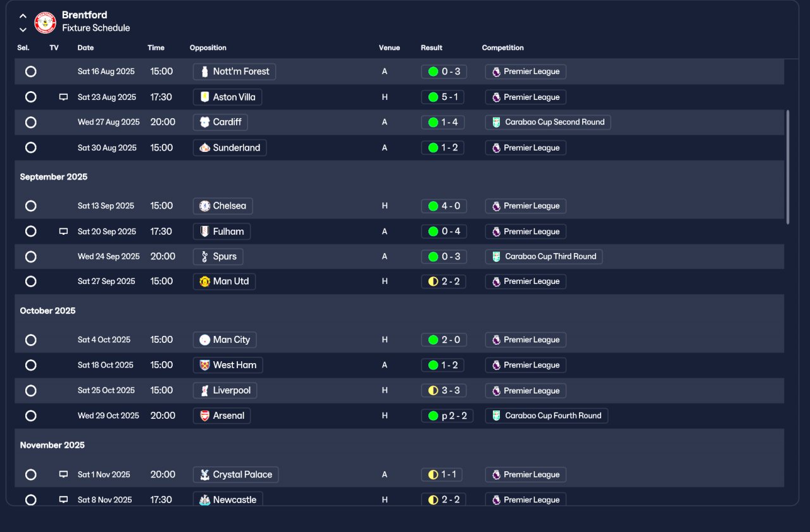Select the Man City fixture radio button
This screenshot has width=810, height=532.
(x=30, y=340)
